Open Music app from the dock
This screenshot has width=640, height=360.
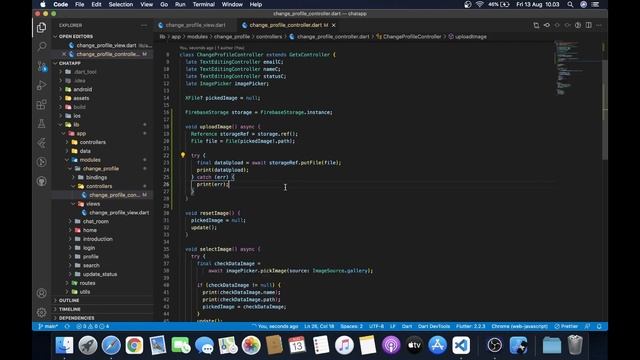(x=344, y=345)
